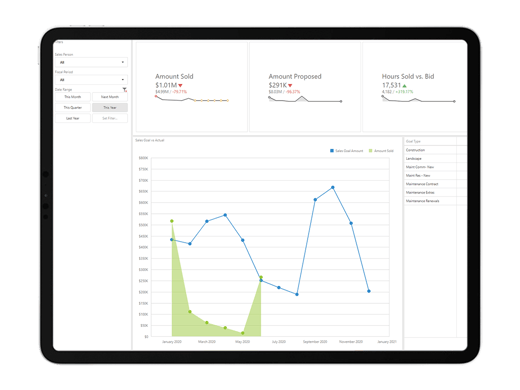
Task: Click the March 2020 axis label
Action: tap(207, 342)
